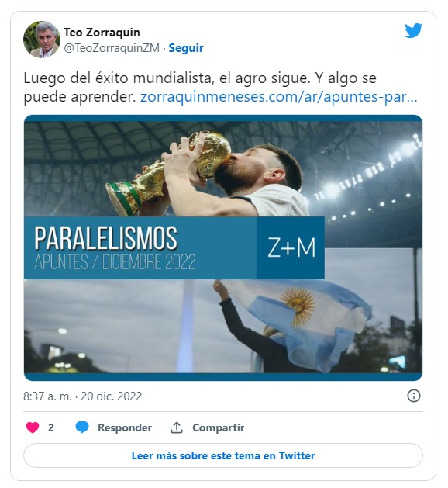Image resolution: width=448 pixels, height=488 pixels.
Task: Open the zorraquinmeneses.com article link
Action: 278,97
